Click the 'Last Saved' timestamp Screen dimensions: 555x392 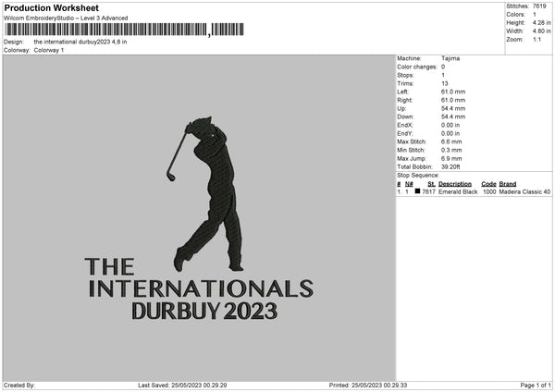182,385
